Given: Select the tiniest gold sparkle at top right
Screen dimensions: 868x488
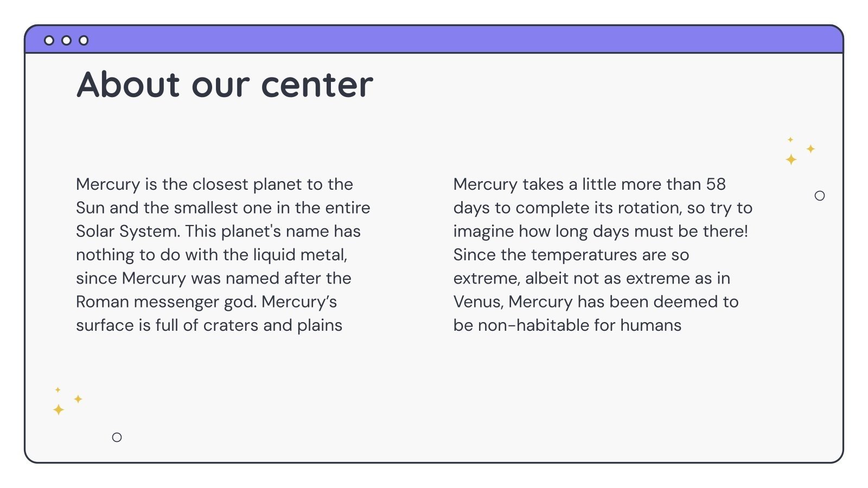Looking at the screenshot, I should click(790, 140).
